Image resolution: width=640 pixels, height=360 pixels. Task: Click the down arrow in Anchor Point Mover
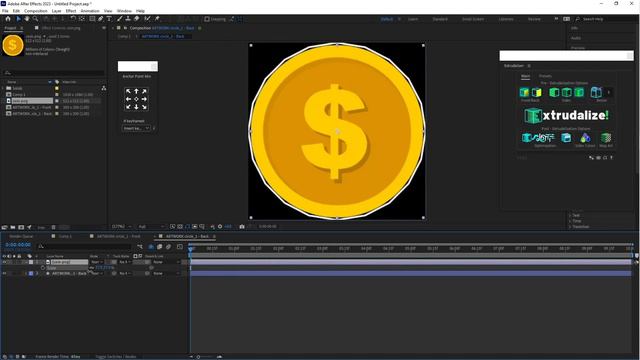click(x=136, y=107)
